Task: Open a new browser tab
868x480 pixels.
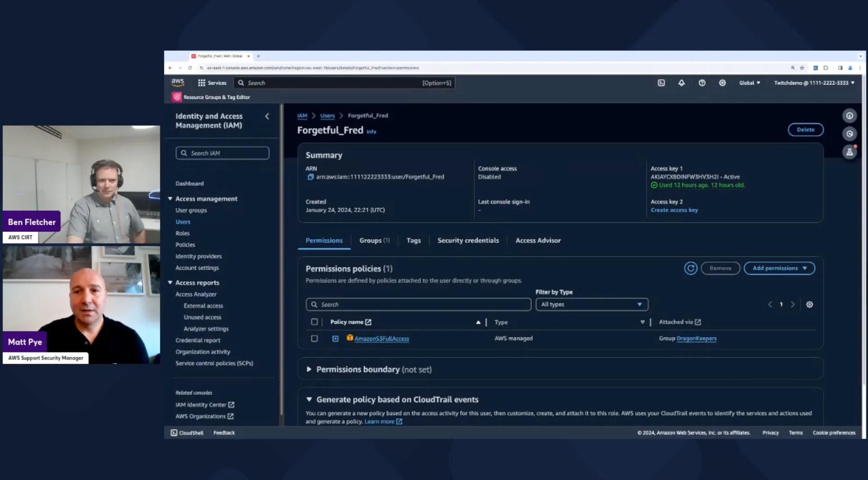Action: [258, 56]
